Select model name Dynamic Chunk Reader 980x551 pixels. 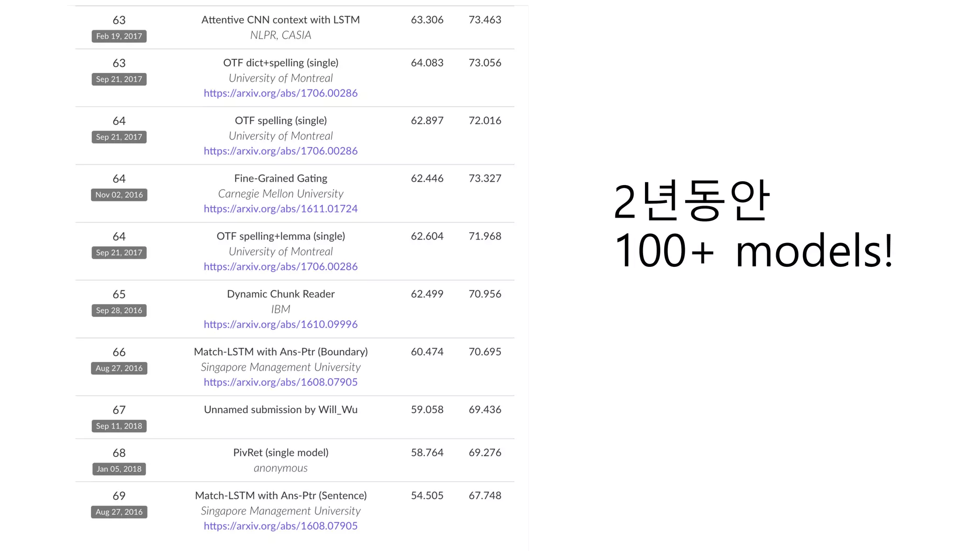(280, 294)
